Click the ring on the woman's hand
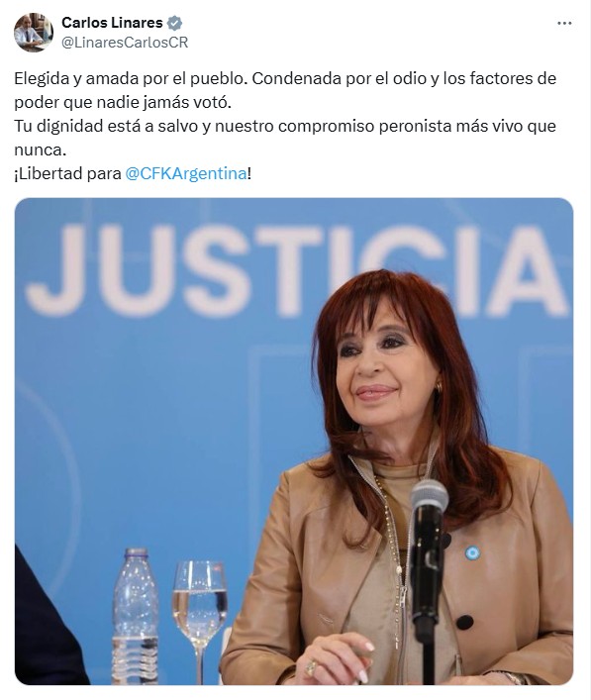 [312, 668]
